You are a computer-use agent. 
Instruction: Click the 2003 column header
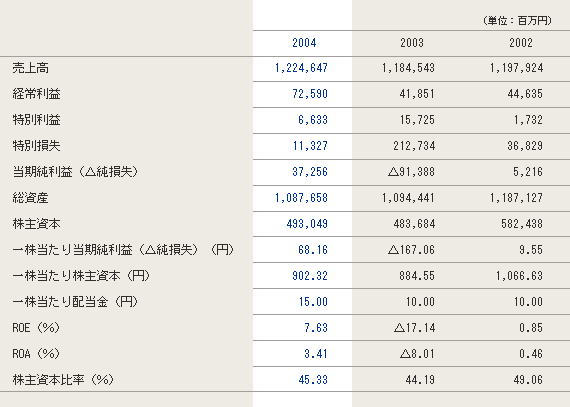click(x=412, y=43)
